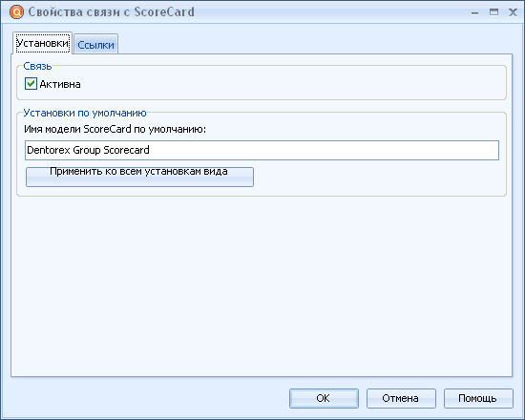Click the label Имя модели ScoreCard по умолчанию
Image resolution: width=525 pixels, height=420 pixels.
(115, 129)
